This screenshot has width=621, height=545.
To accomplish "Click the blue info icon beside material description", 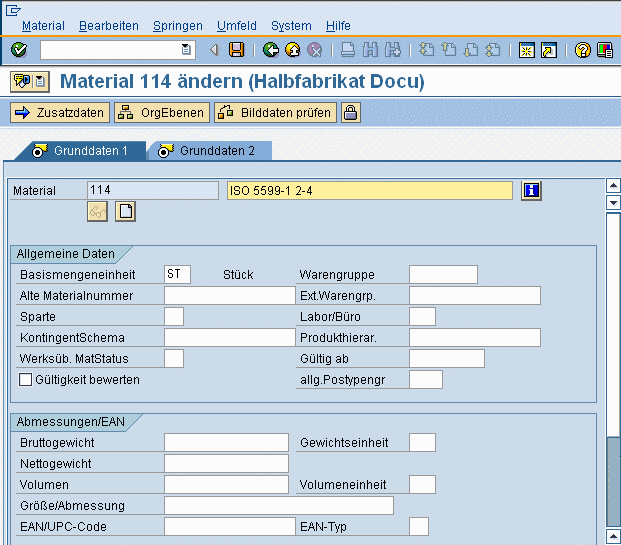I will (x=532, y=190).
